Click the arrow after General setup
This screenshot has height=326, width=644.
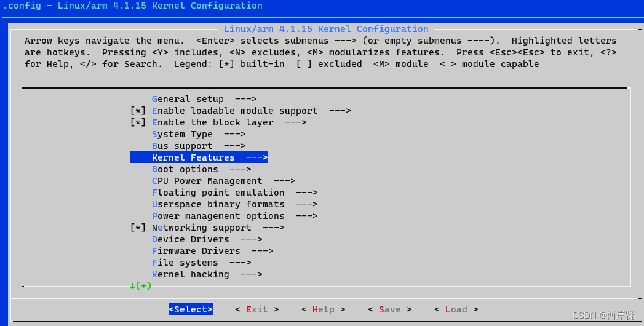245,99
